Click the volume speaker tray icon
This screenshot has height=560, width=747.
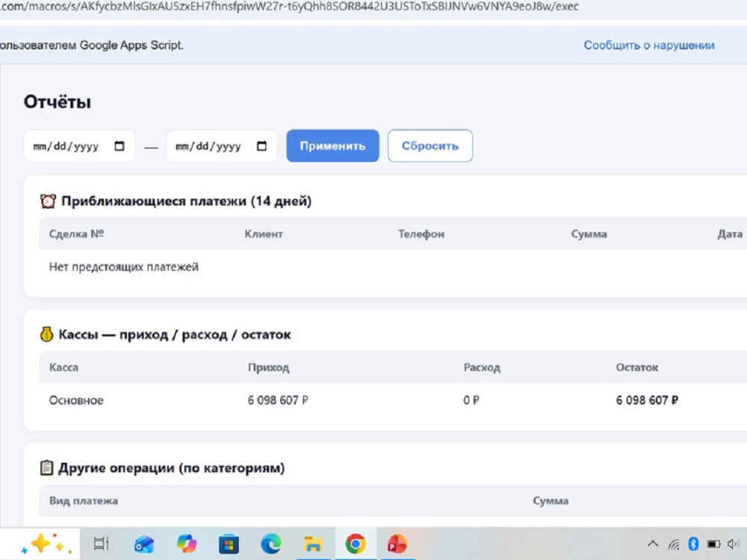click(734, 544)
